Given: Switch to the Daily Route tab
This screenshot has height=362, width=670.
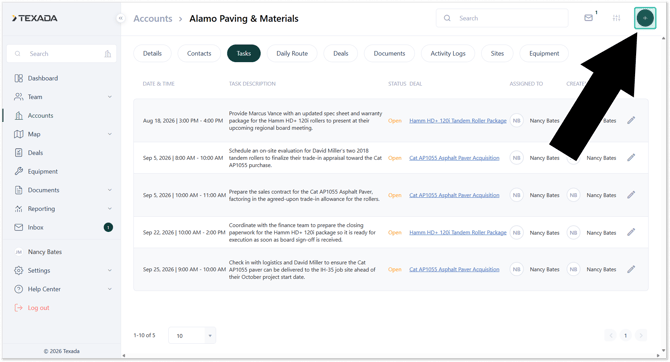Looking at the screenshot, I should 292,53.
